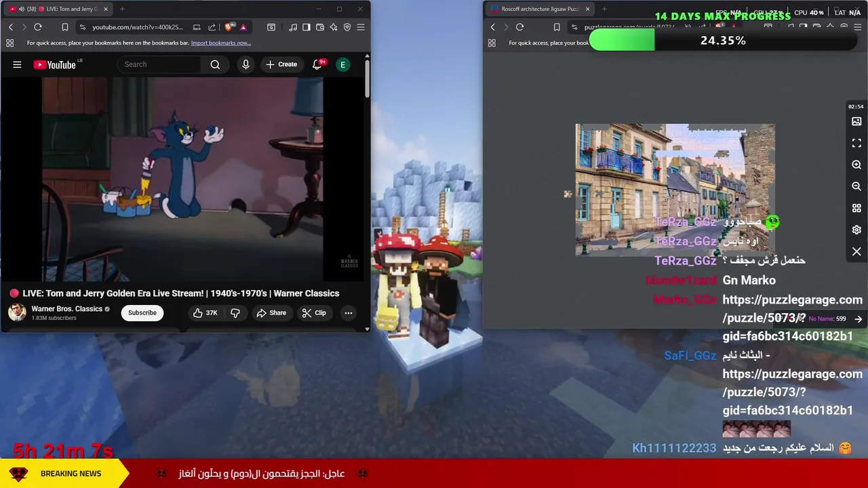Reload the YouTube page
This screenshot has width=868, height=488.
point(38,27)
